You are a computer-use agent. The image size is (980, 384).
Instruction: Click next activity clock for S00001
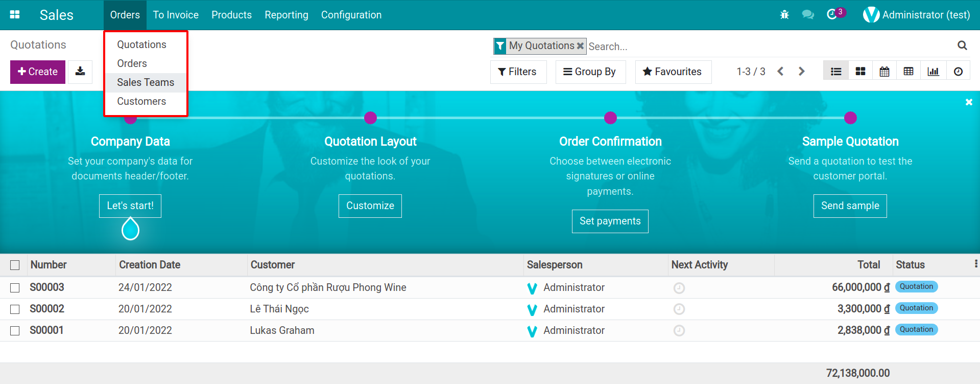[x=679, y=331]
